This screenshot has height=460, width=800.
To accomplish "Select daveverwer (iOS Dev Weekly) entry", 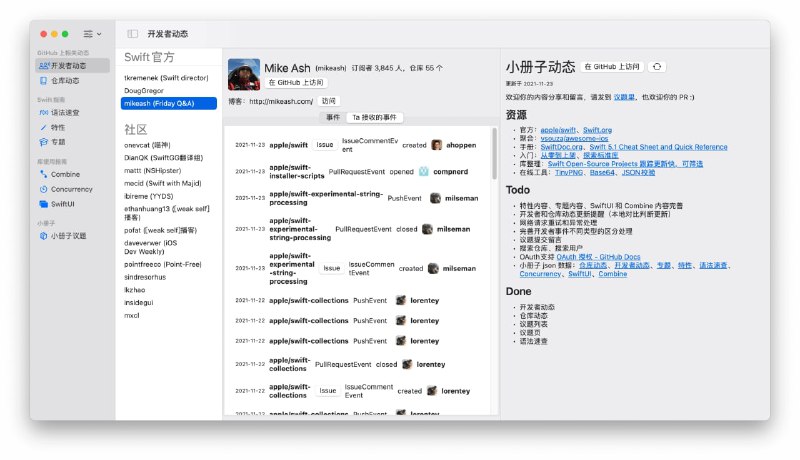I will pos(168,247).
